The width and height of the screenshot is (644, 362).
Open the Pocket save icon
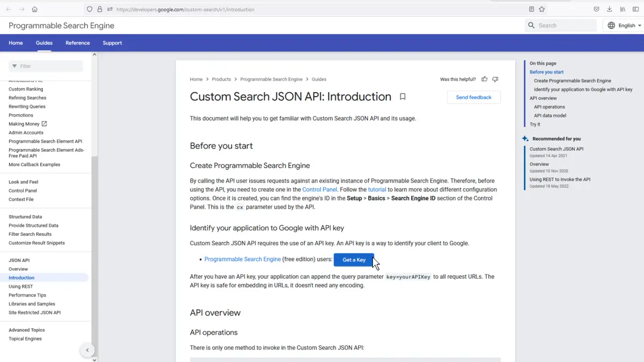click(596, 9)
